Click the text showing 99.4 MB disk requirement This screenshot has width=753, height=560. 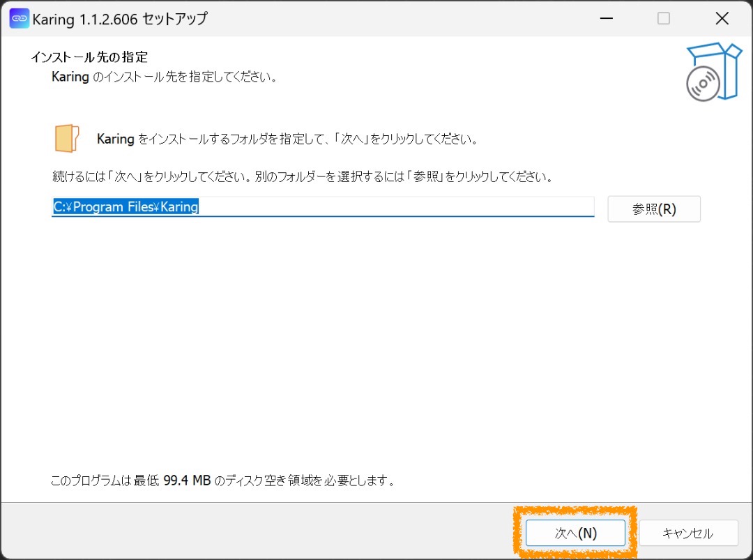point(223,480)
